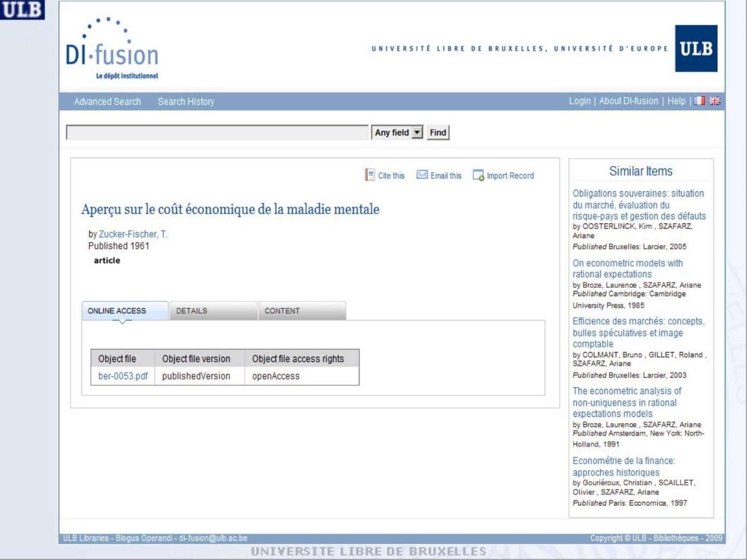Viewport: 747px width, 560px height.
Task: Click the DI-fusion logo
Action: [x=112, y=49]
